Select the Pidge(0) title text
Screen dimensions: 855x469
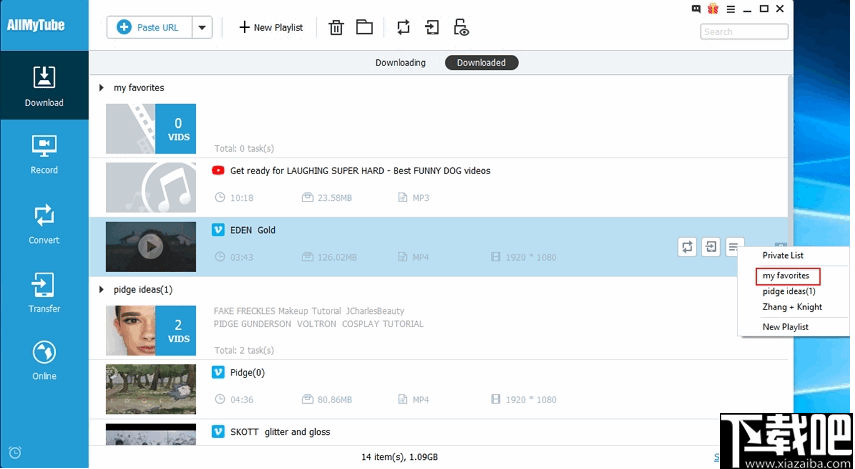pyautogui.click(x=248, y=372)
